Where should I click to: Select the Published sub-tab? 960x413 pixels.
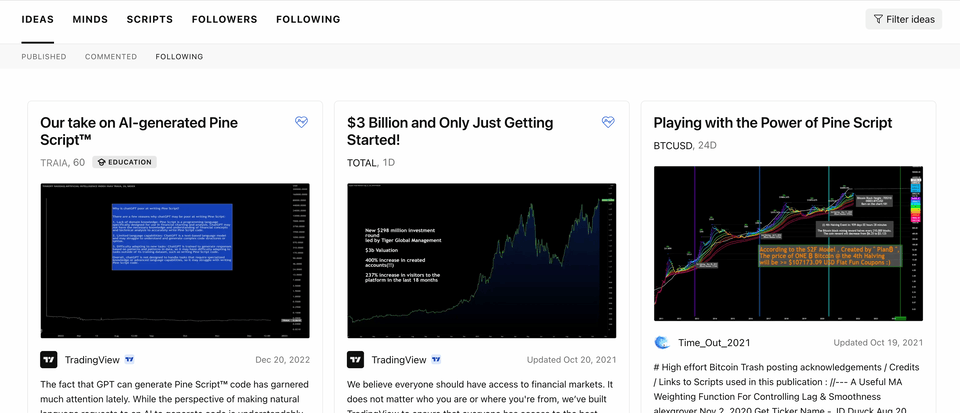click(x=43, y=57)
